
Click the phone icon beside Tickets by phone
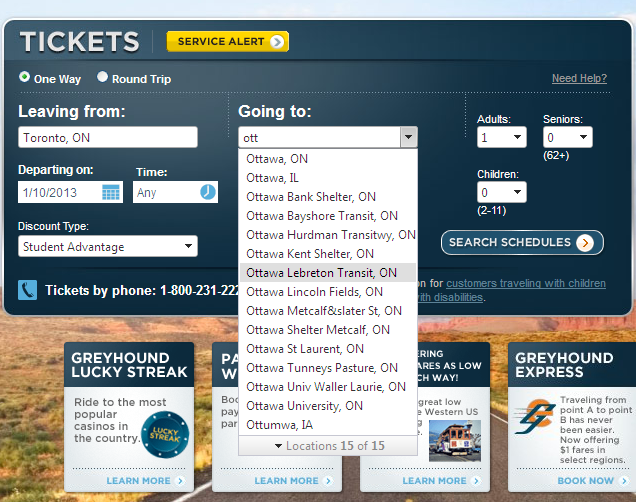click(x=28, y=290)
